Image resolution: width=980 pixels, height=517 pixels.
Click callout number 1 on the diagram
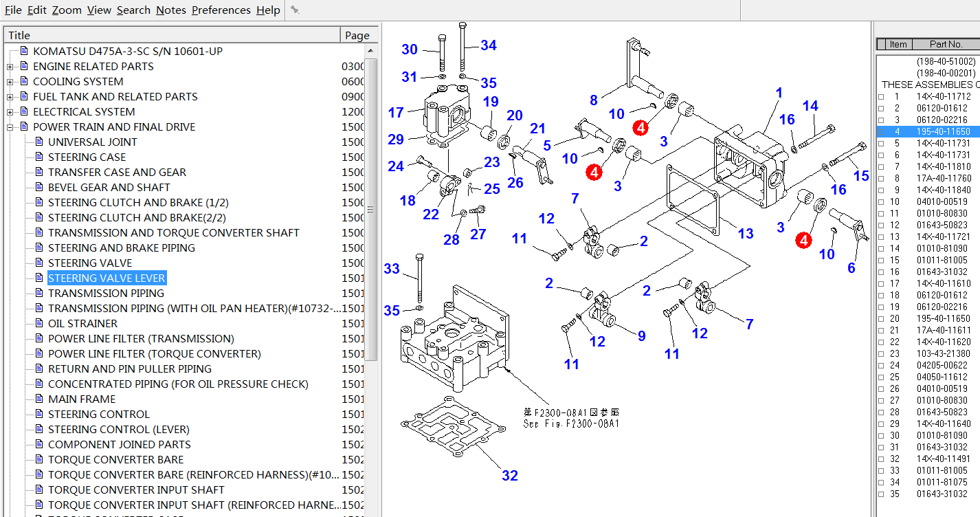(x=779, y=93)
